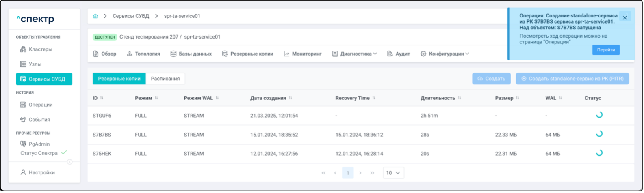The image size is (644, 193).
Task: Open Узлы in the sidebar
Action: pos(35,64)
